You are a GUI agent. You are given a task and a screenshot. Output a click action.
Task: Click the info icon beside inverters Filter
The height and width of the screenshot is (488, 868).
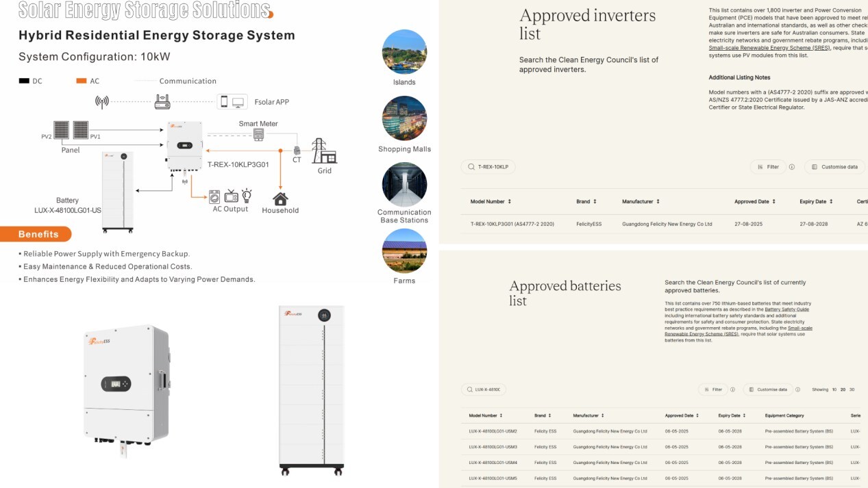(x=792, y=167)
